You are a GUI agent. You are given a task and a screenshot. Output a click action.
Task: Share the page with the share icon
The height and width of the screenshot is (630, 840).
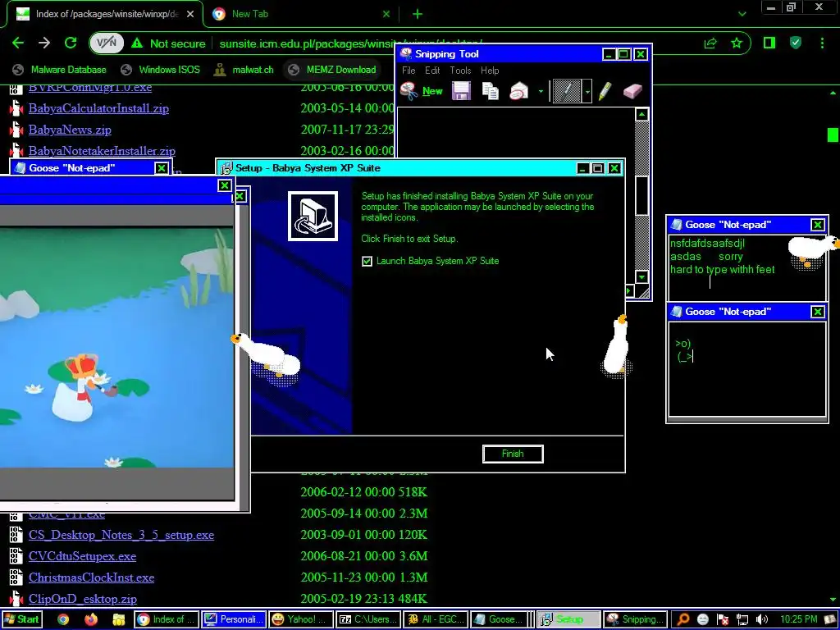coord(710,43)
